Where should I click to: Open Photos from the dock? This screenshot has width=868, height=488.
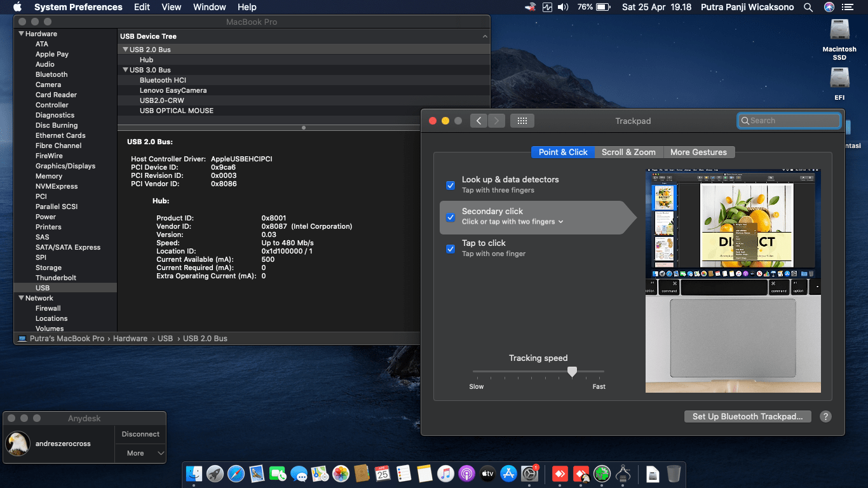point(341,473)
